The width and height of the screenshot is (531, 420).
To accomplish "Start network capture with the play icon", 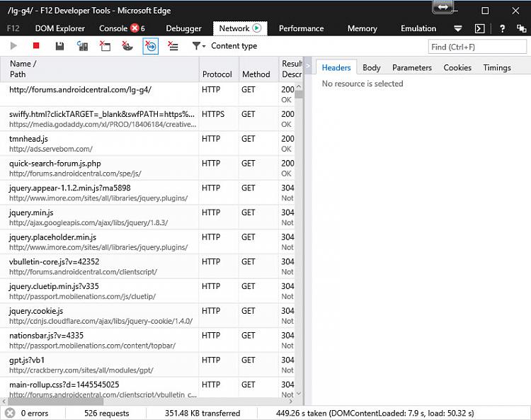I will point(13,46).
